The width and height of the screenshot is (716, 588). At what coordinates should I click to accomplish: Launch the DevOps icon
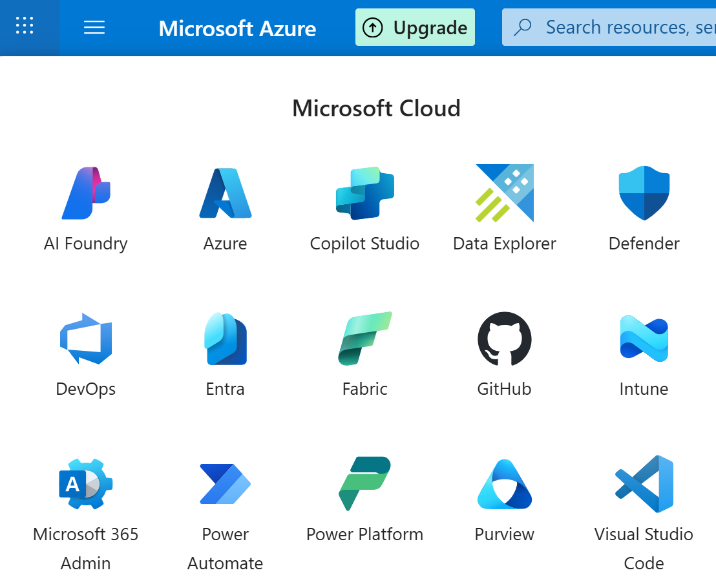[86, 339]
